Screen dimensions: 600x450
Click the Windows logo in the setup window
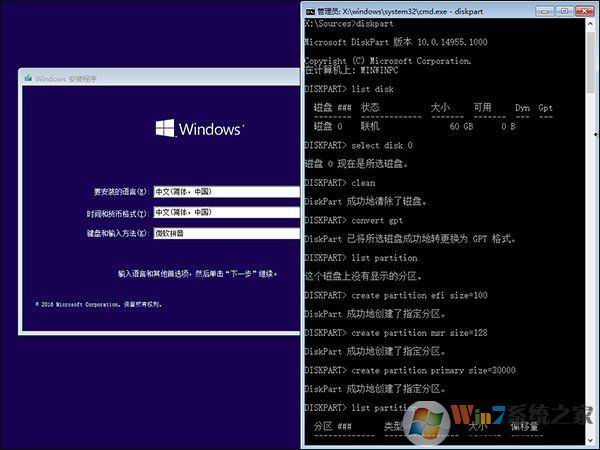[x=199, y=128]
